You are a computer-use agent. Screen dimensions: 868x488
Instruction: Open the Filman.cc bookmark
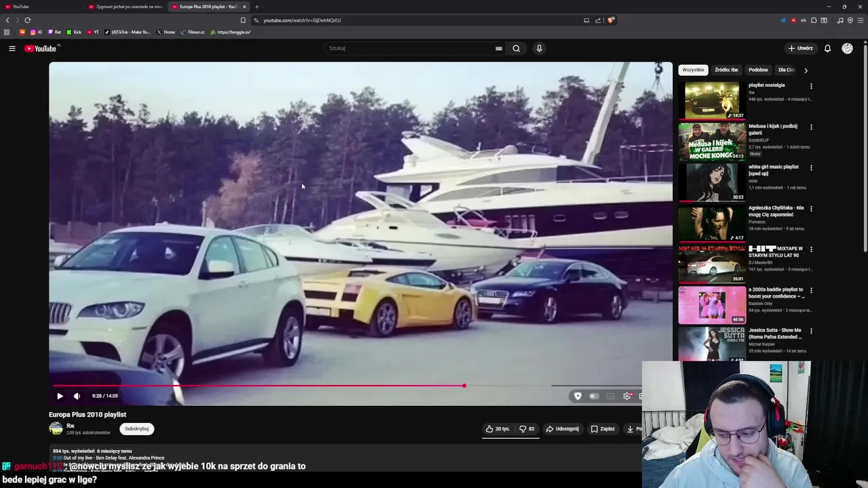[x=193, y=32]
